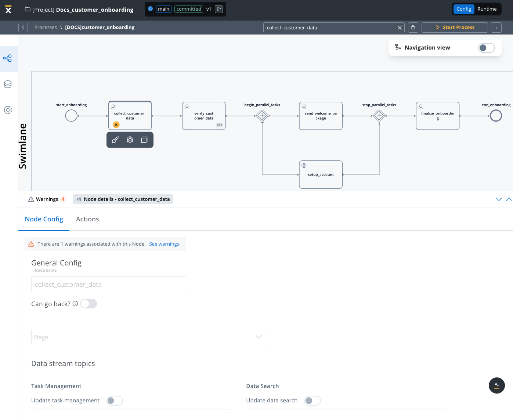Image resolution: width=513 pixels, height=420 pixels.
Task: Toggle the Navigation view switch
Action: click(x=487, y=48)
